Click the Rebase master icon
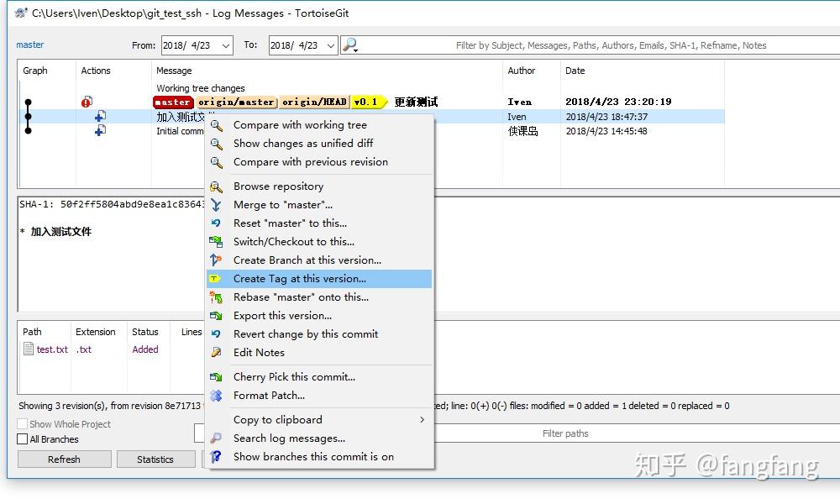The image size is (840, 504). tap(216, 297)
